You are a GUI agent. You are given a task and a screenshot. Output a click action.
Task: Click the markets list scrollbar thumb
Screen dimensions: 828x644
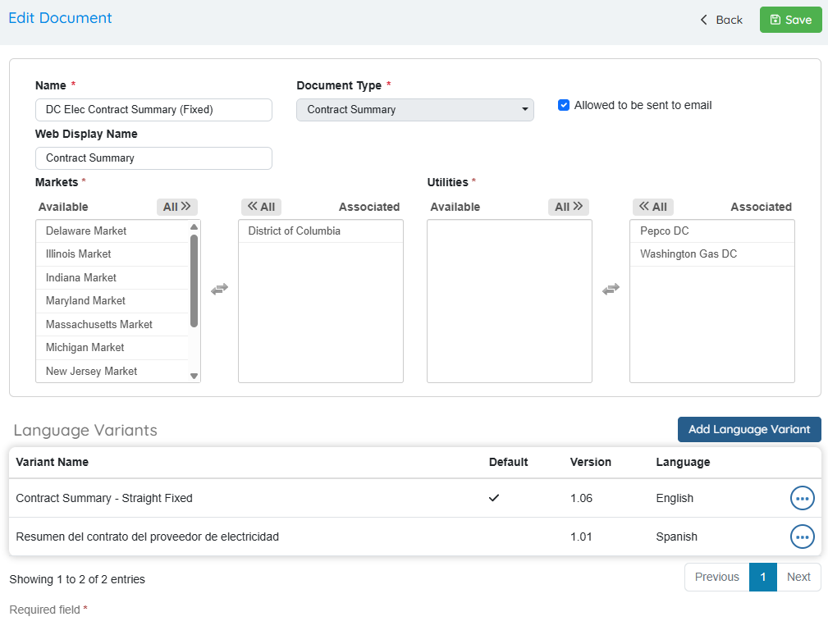click(194, 281)
